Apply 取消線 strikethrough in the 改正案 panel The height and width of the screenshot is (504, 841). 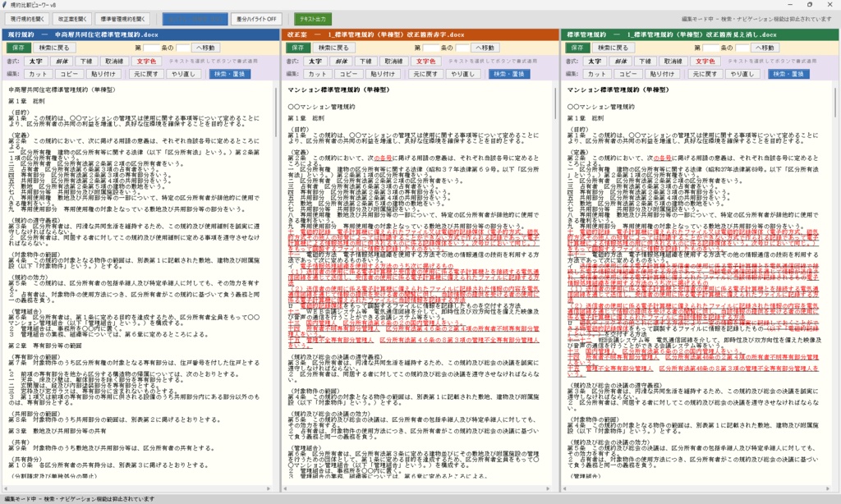393,61
